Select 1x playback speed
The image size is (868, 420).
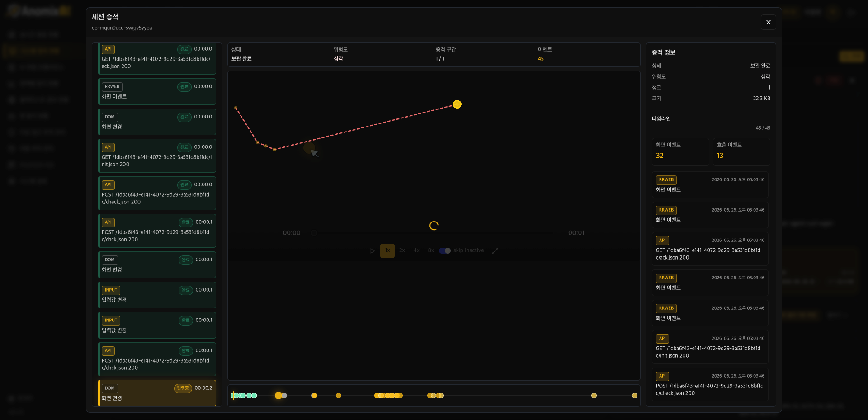click(387, 250)
